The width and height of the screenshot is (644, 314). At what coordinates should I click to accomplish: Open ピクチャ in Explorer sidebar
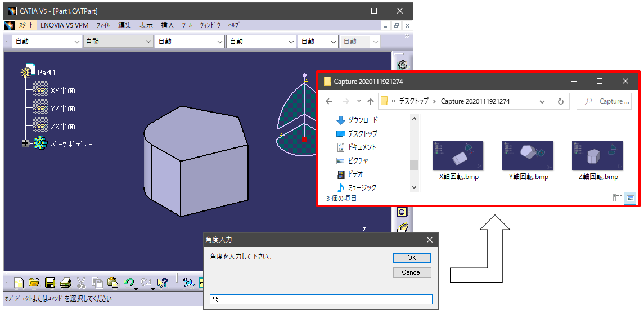coord(352,160)
